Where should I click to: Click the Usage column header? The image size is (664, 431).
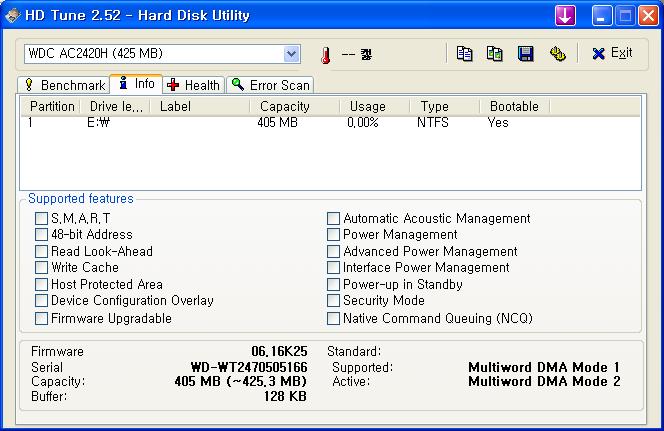(x=374, y=106)
